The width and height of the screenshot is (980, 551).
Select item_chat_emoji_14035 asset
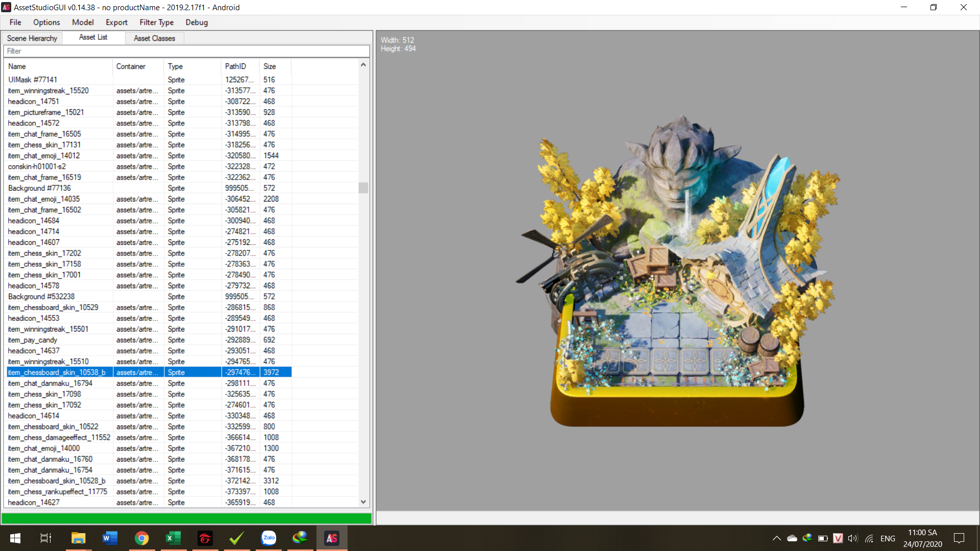149,199
